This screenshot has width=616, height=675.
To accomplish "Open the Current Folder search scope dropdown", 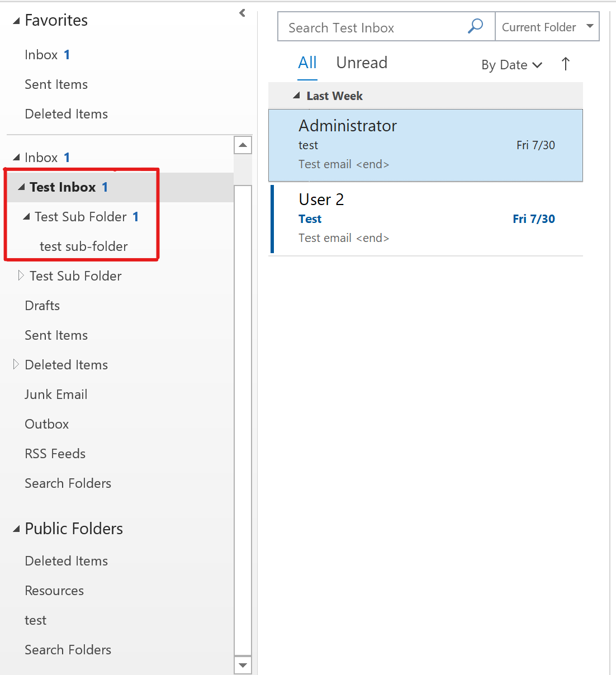I will [590, 26].
